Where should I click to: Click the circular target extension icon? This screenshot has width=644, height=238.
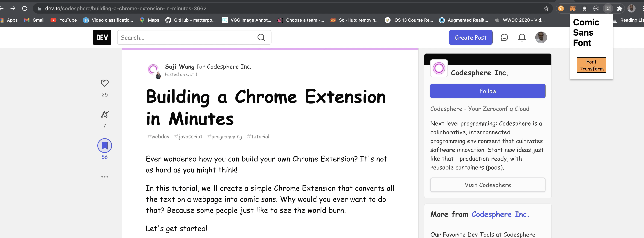(596, 8)
